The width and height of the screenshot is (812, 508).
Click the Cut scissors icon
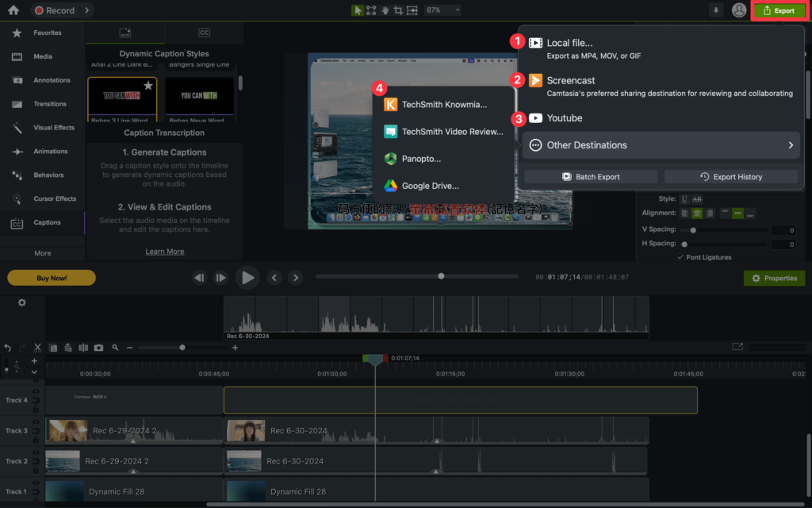click(37, 348)
